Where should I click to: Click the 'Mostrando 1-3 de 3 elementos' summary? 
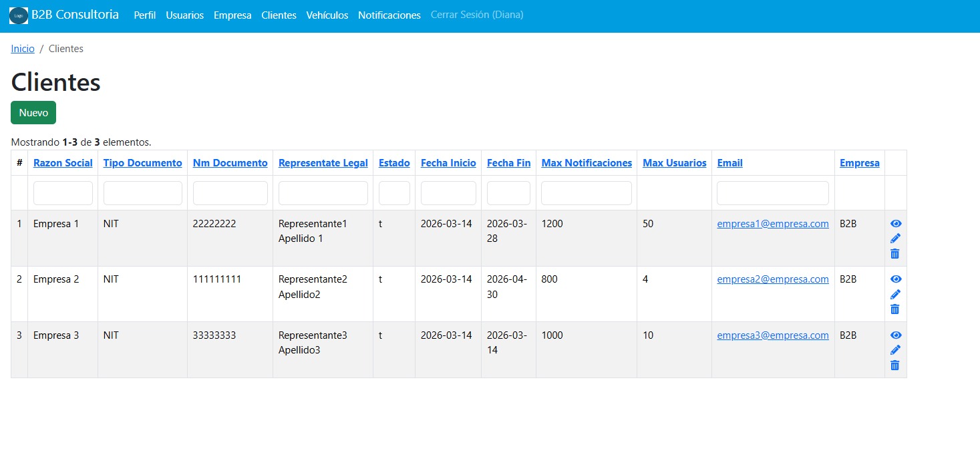click(x=81, y=142)
